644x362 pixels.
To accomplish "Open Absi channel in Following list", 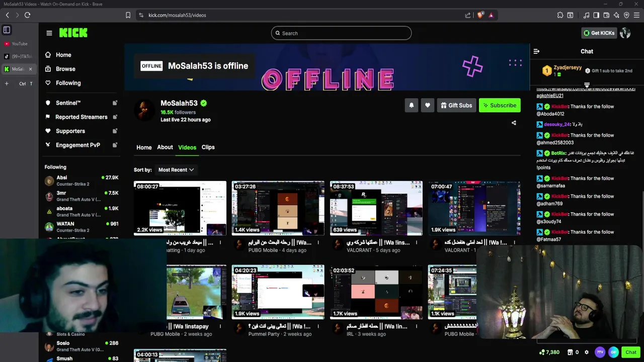I will [x=82, y=181].
